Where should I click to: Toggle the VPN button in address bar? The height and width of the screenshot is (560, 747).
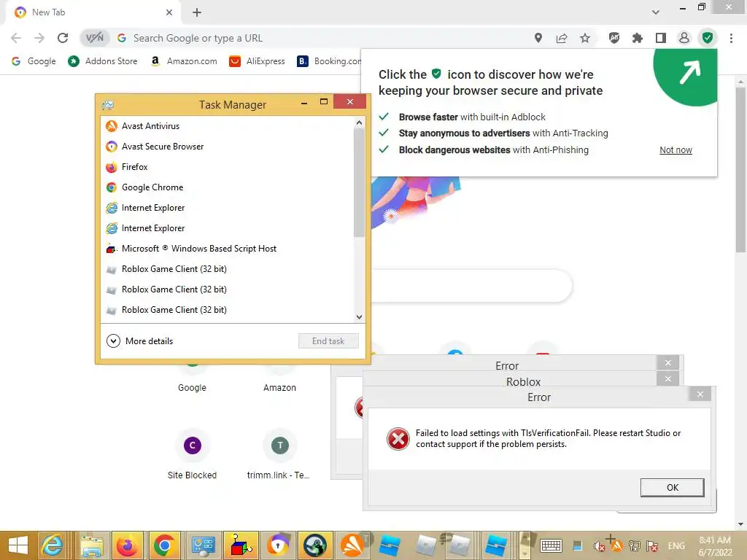[x=94, y=38]
